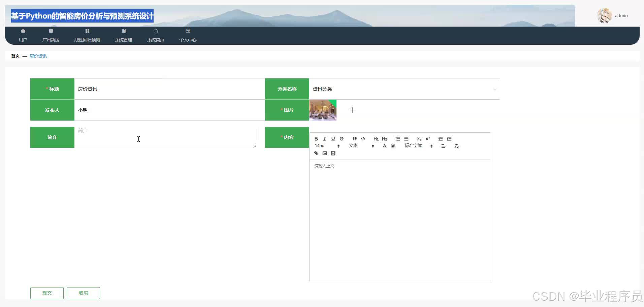Click the 线性回归预测 grid icon
Viewport: 644px width, 307px height.
tap(87, 31)
